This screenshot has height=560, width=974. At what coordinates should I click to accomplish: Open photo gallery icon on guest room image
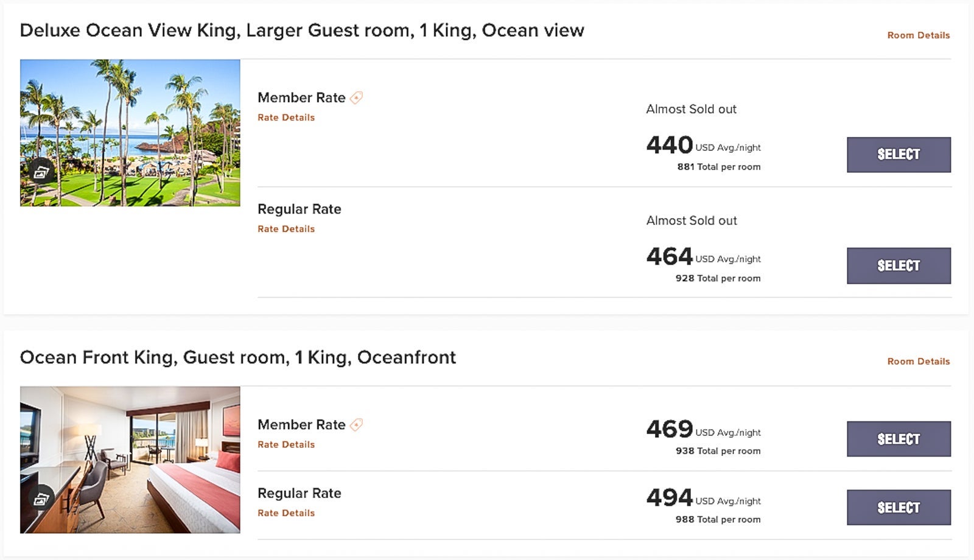point(41,499)
